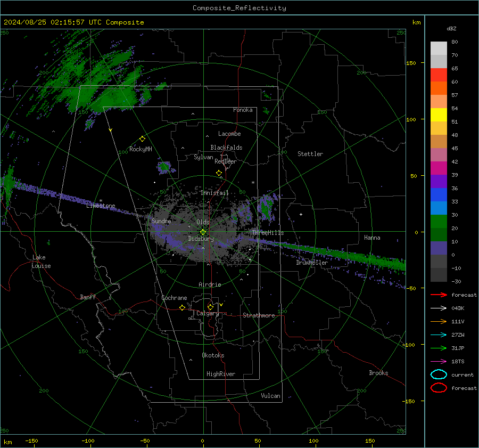Click the Okotoks city label
479x448 pixels.
[213, 355]
